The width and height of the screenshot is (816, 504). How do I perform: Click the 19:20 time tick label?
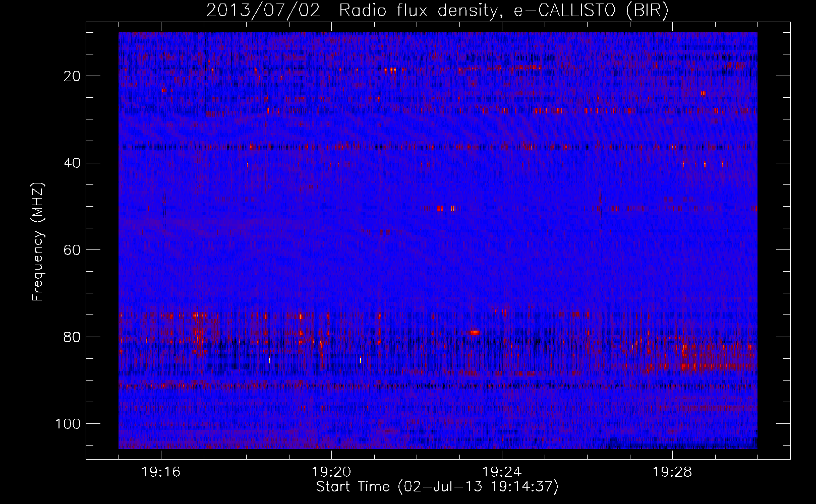(x=331, y=472)
